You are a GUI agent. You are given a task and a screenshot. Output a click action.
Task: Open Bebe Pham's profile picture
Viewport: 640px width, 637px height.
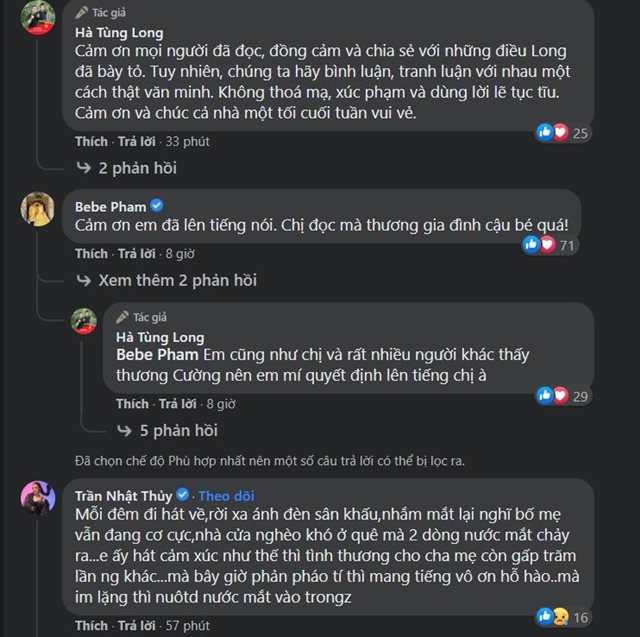[x=38, y=208]
